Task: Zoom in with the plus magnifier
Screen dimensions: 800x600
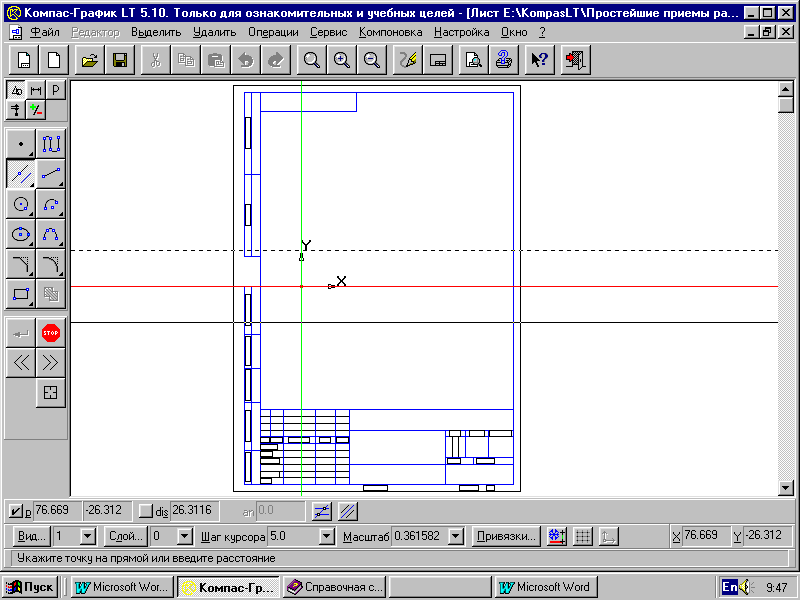Action: coord(341,60)
